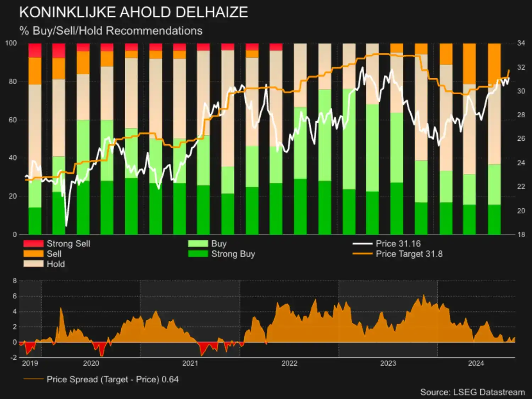Click the beige Hold legend swatch
This screenshot has height=399, width=532.
(33, 264)
